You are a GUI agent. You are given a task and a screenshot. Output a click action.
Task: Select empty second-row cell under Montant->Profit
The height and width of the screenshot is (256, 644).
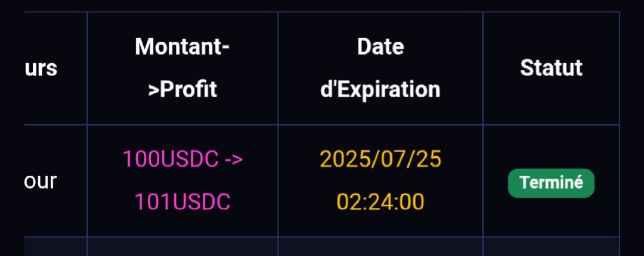pos(182,246)
